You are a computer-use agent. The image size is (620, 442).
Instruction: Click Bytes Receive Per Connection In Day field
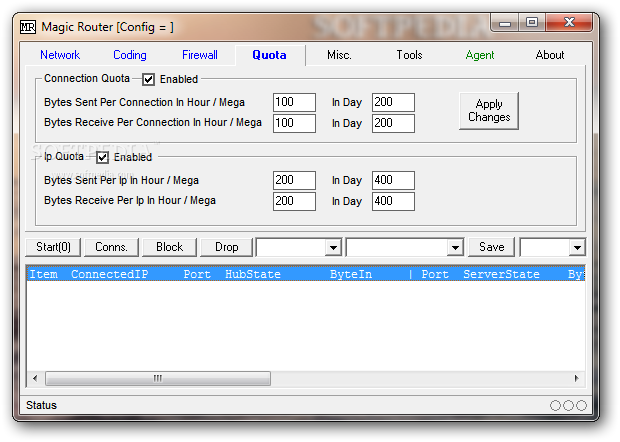click(x=393, y=123)
